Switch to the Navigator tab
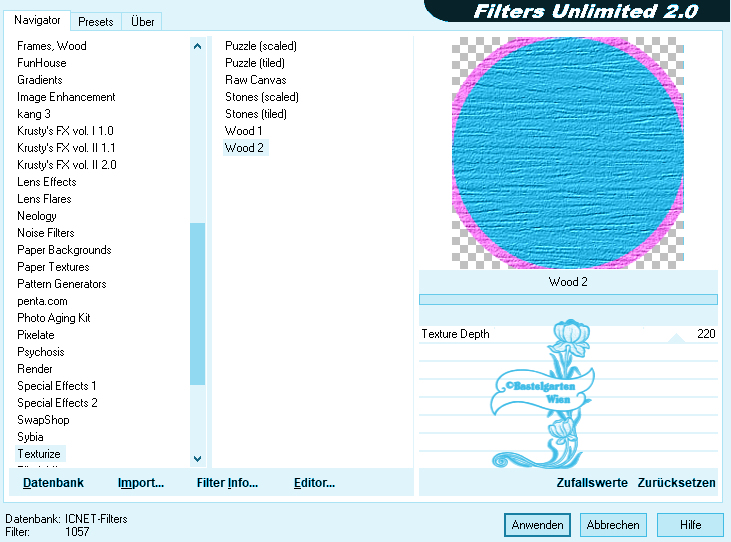 [x=37, y=21]
